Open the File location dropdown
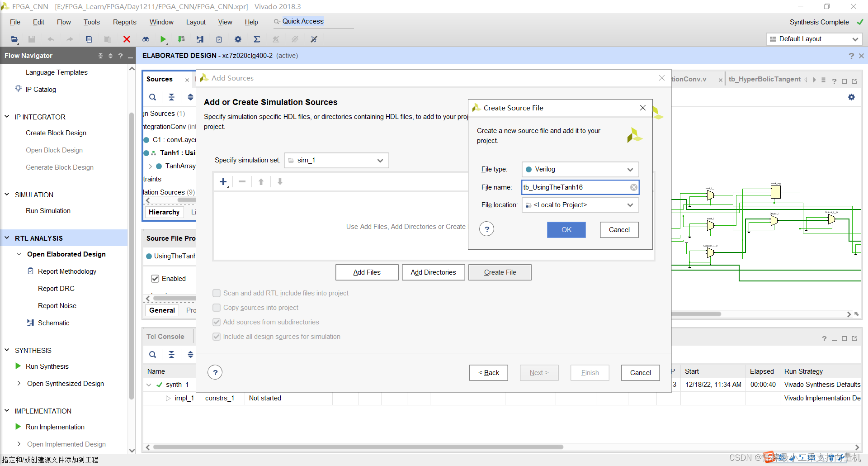The height and width of the screenshot is (466, 868). point(580,205)
